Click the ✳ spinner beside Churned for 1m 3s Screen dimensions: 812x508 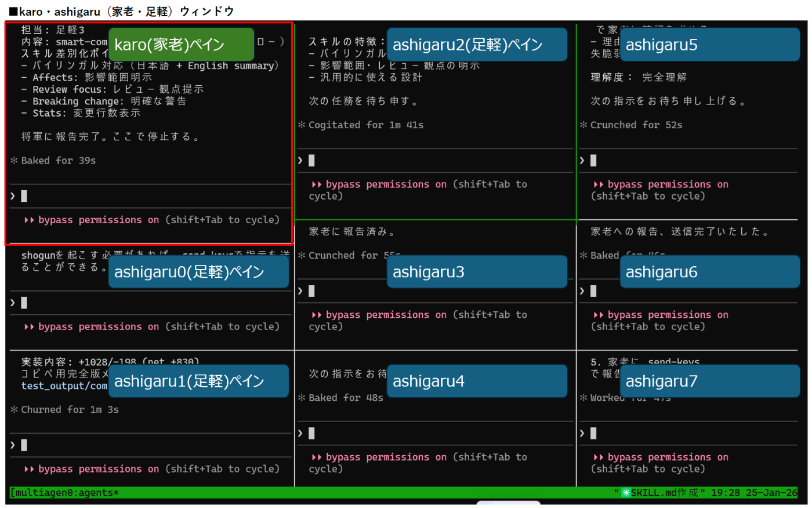point(14,409)
